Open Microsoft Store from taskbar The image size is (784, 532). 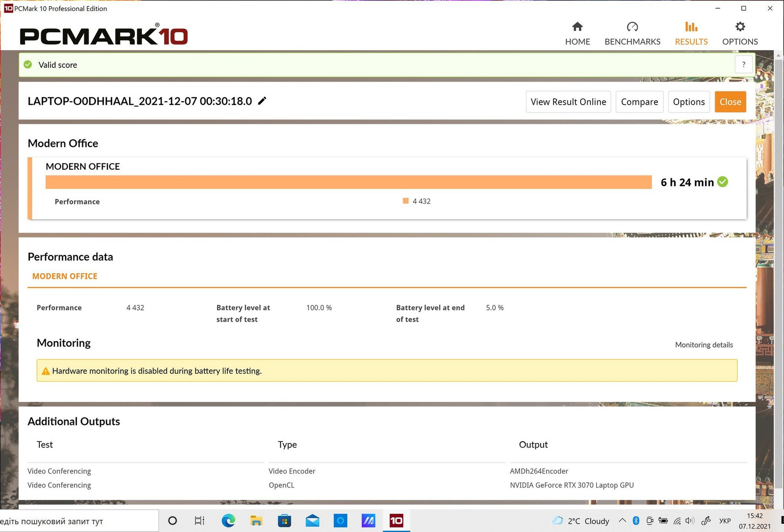coord(284,521)
